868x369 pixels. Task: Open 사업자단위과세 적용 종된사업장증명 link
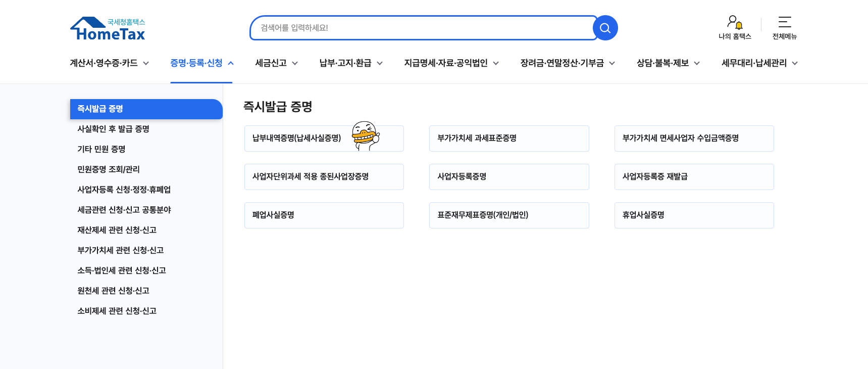pyautogui.click(x=324, y=177)
